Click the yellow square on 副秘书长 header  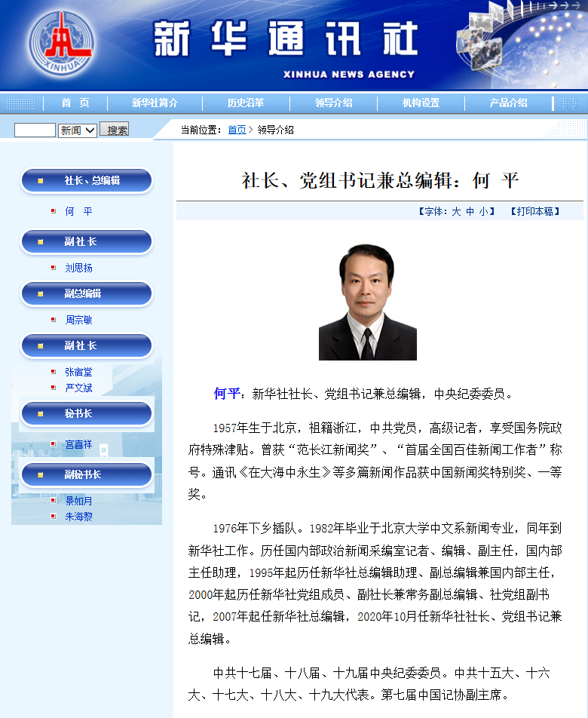40,475
